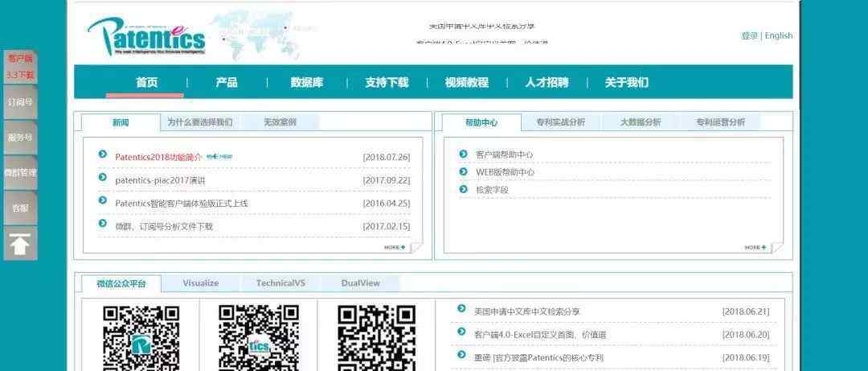Viewport: 868px width, 371px height.
Task: Open MORE in the help center panel
Action: pyautogui.click(x=755, y=247)
